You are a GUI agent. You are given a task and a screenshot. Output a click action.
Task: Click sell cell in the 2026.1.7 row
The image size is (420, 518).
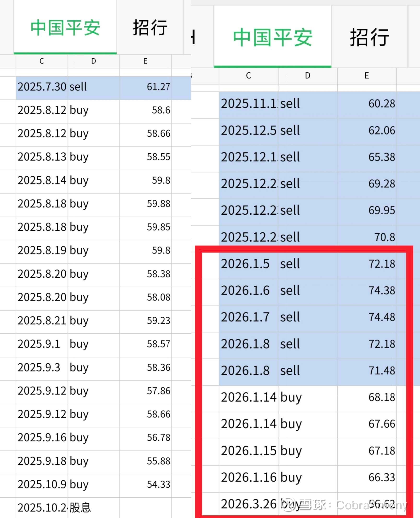click(308, 318)
